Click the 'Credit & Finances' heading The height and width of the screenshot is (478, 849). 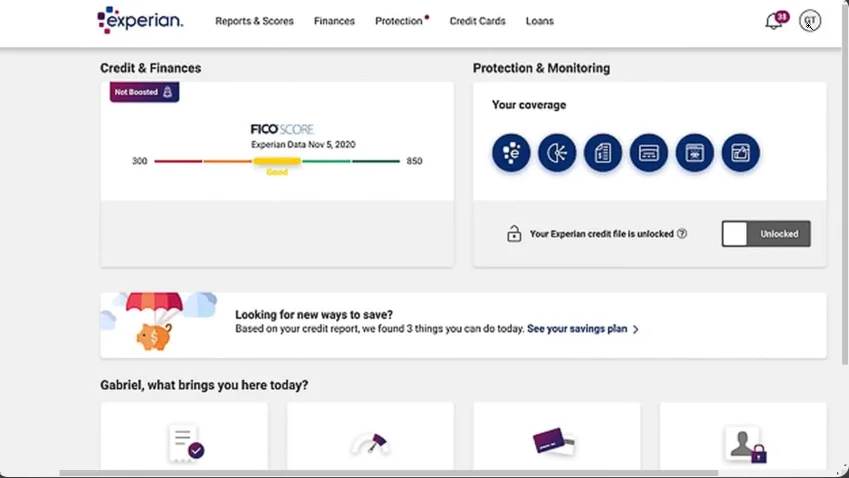click(x=151, y=68)
